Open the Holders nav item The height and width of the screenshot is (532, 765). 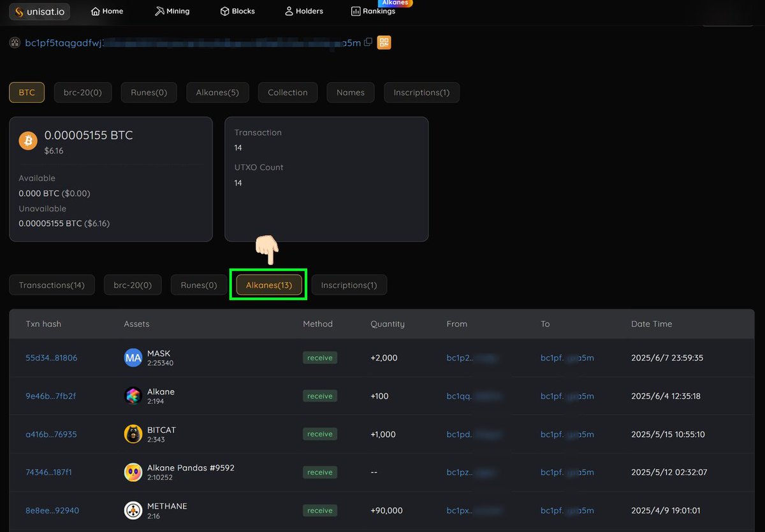click(304, 11)
